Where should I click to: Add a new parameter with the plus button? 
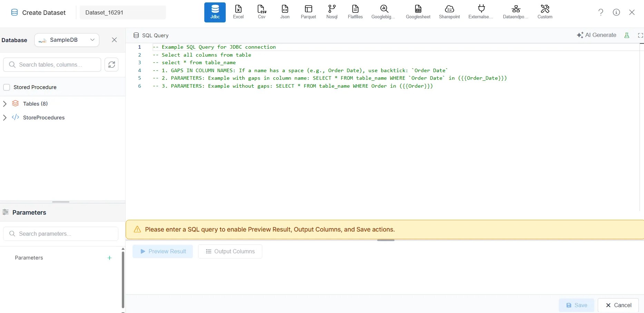[x=109, y=258]
